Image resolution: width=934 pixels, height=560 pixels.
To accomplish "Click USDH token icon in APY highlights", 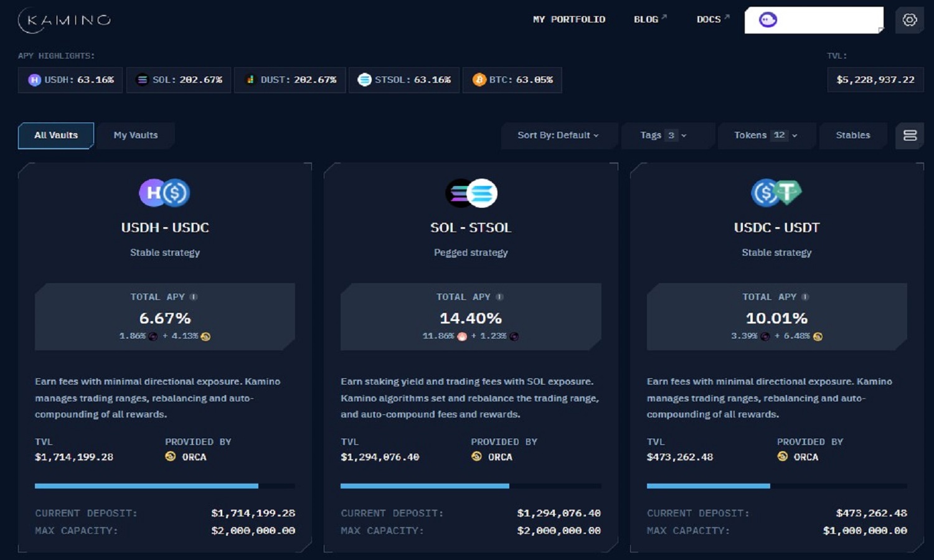I will pyautogui.click(x=35, y=80).
